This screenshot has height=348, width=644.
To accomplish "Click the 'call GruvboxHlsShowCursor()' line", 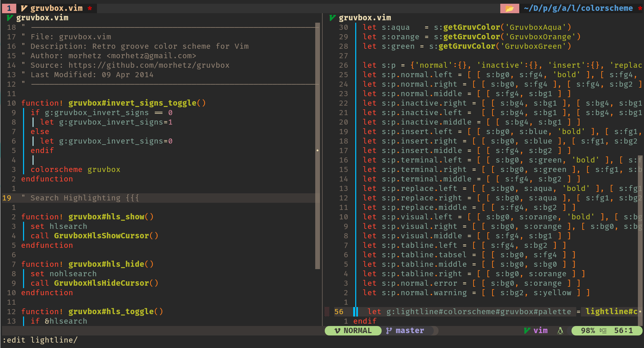I will coord(94,236).
